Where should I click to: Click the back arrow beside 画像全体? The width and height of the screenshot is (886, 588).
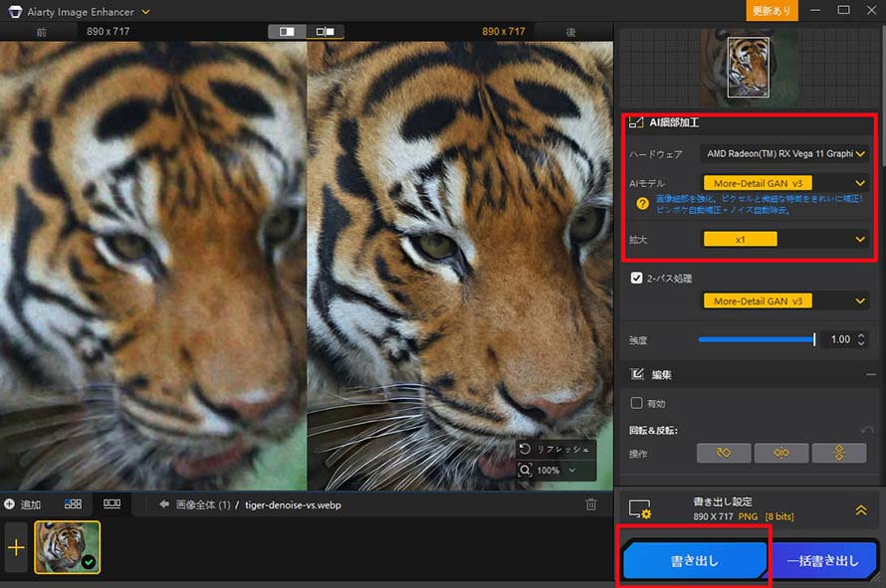[x=164, y=504]
